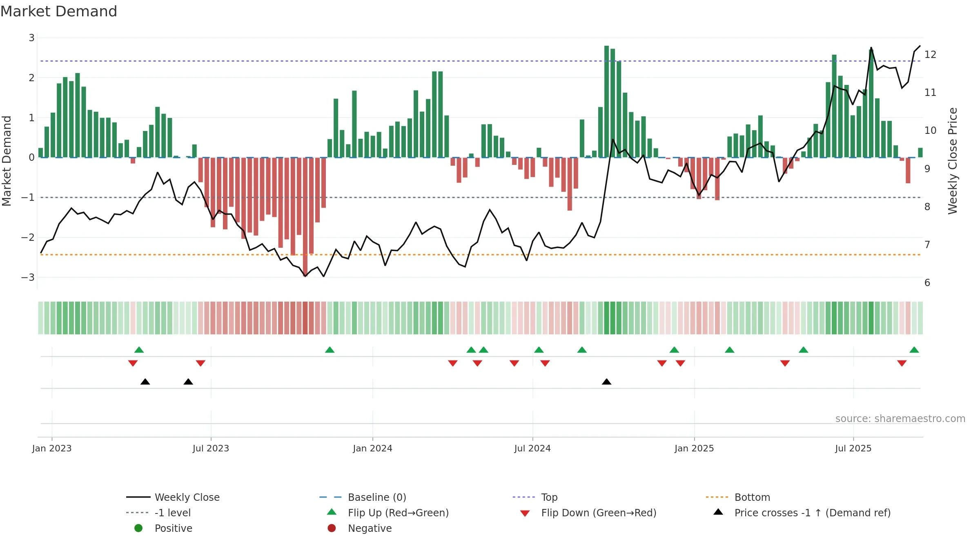
Task: Click the 'Jan 2024' x-axis label
Action: [x=373, y=449]
